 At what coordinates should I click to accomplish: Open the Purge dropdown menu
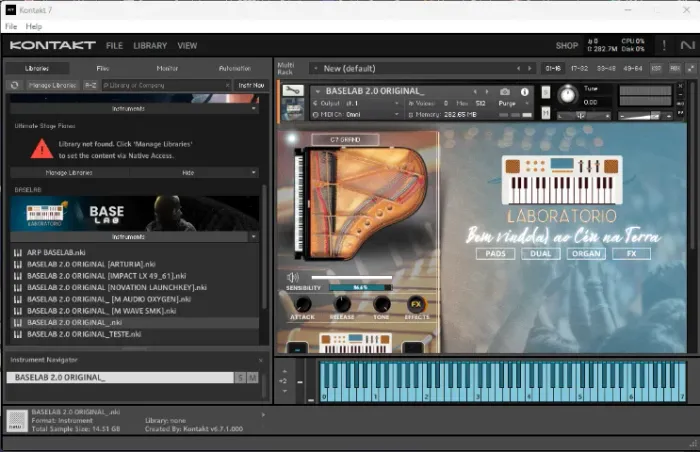pos(513,103)
